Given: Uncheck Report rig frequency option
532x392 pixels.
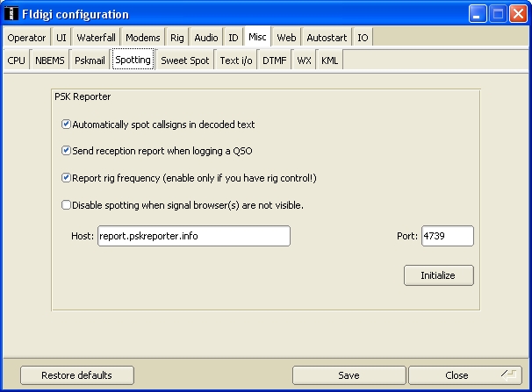Looking at the screenshot, I should point(66,178).
